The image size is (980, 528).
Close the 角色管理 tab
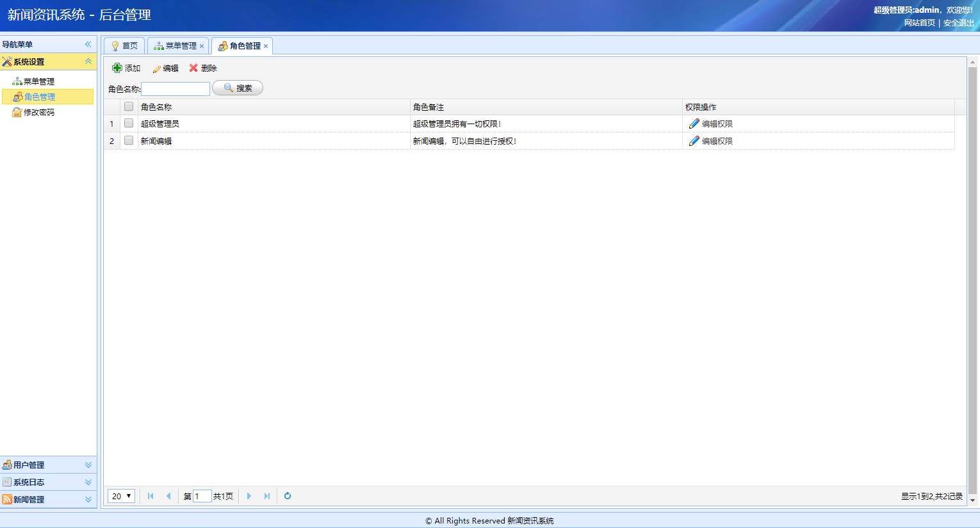[266, 46]
